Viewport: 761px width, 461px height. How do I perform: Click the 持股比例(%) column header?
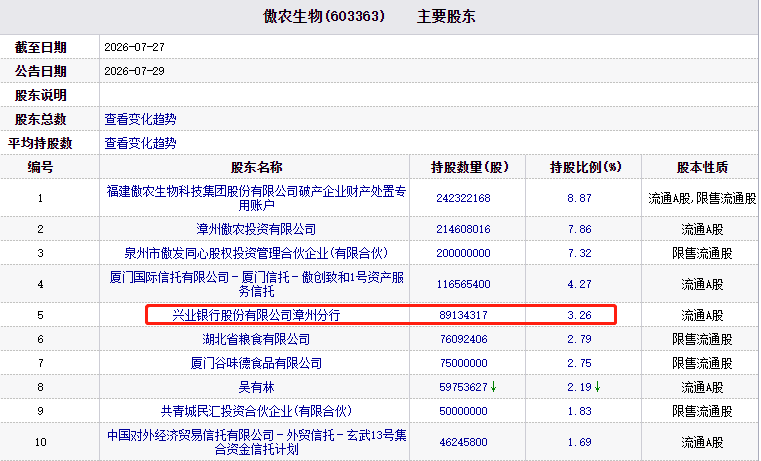[585, 167]
